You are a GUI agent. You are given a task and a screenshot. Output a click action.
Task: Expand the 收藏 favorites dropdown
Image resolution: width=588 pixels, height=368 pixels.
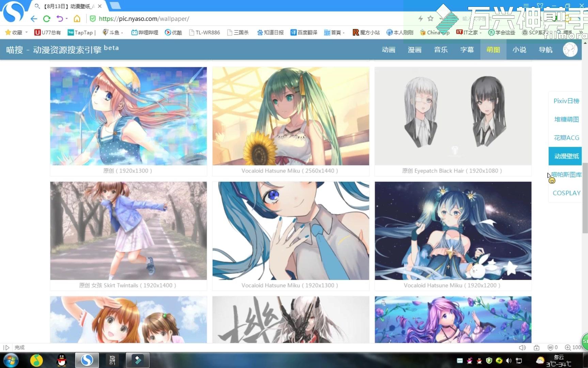click(x=27, y=32)
